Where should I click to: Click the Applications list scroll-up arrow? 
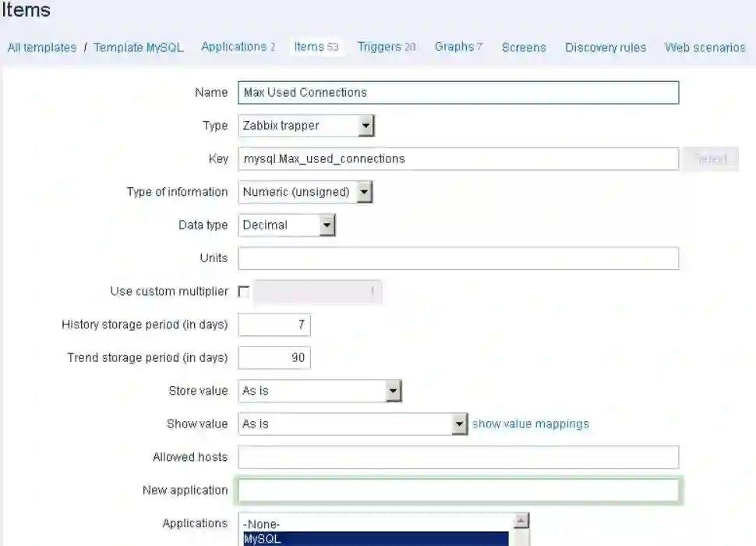tap(521, 520)
